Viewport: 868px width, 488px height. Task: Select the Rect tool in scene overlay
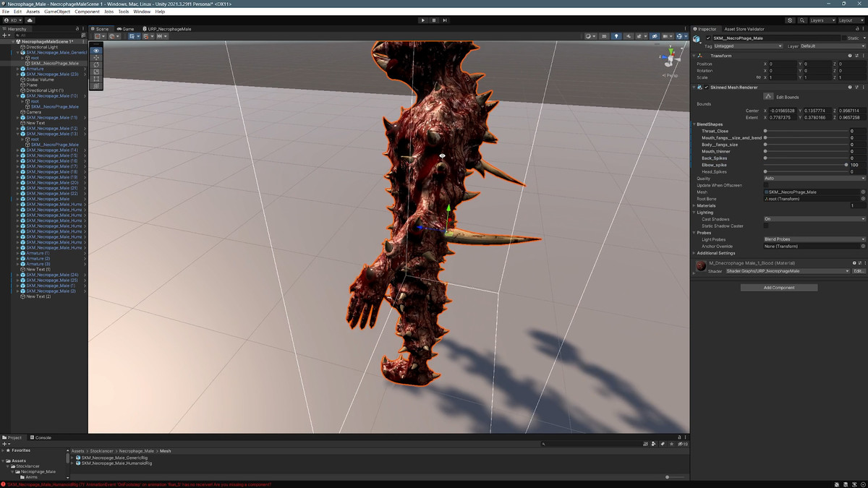click(96, 79)
